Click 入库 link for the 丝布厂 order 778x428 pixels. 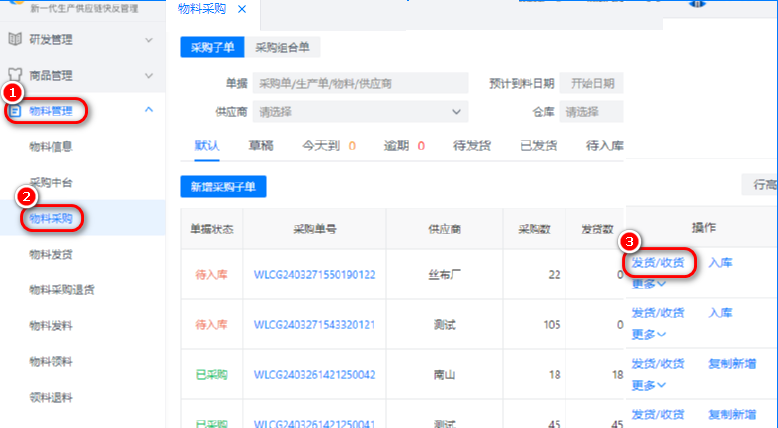pos(720,262)
